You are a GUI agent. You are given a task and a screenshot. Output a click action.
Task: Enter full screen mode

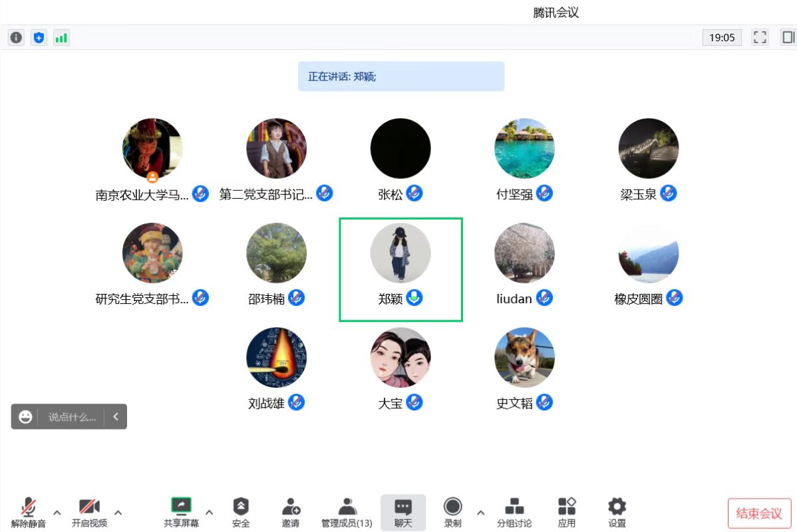760,37
